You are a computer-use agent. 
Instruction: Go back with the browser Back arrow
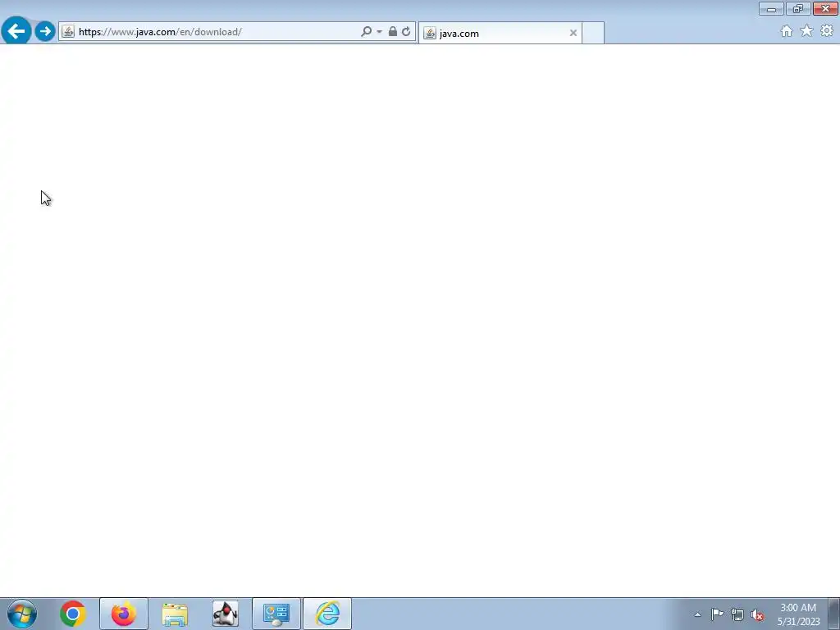16,30
